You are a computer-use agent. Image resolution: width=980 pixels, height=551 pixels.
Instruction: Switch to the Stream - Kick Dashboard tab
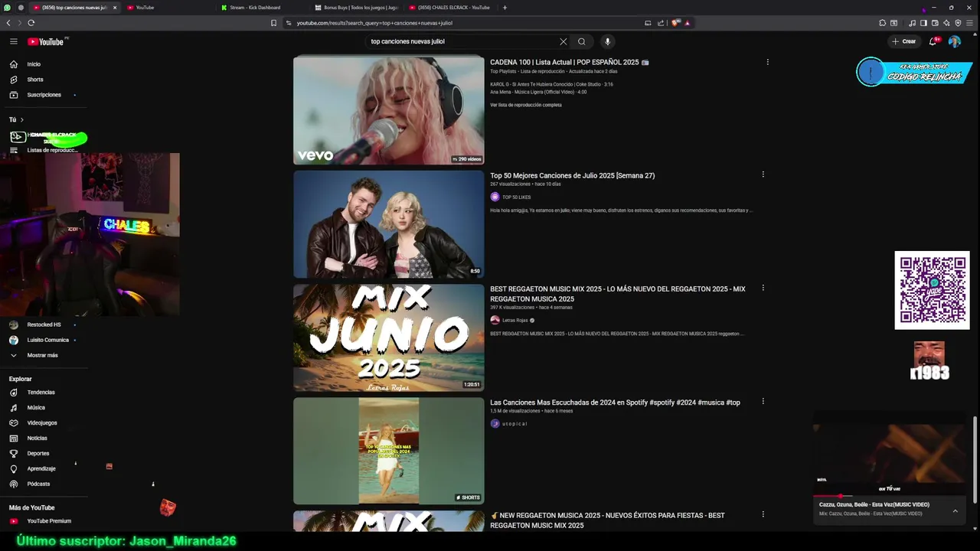(263, 8)
